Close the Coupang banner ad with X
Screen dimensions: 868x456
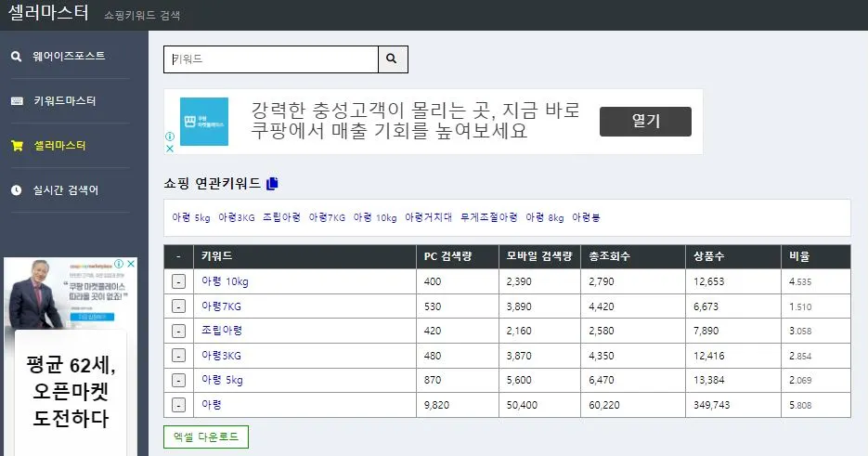[x=170, y=149]
